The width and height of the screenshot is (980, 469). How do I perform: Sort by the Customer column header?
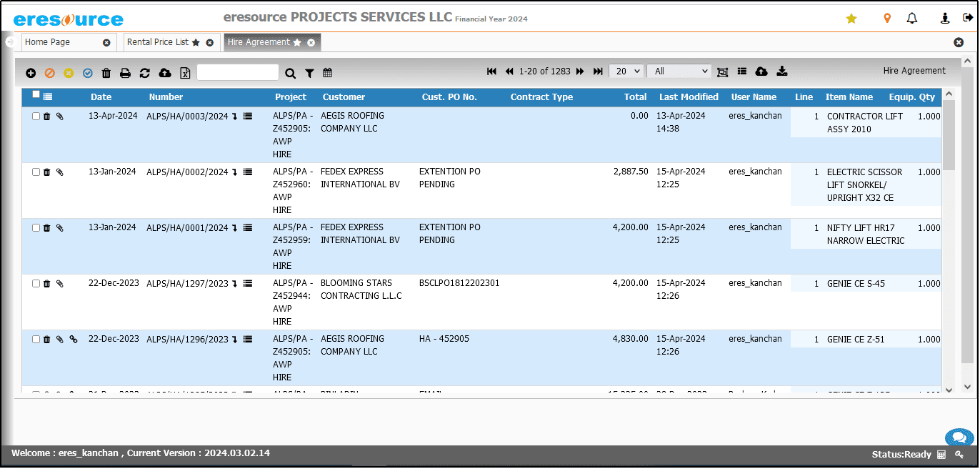344,97
